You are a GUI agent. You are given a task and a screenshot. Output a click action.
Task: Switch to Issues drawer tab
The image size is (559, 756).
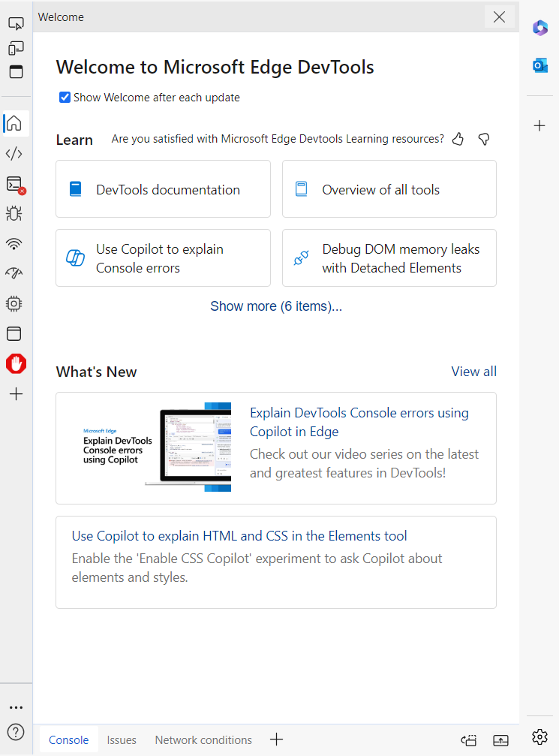[x=122, y=739]
